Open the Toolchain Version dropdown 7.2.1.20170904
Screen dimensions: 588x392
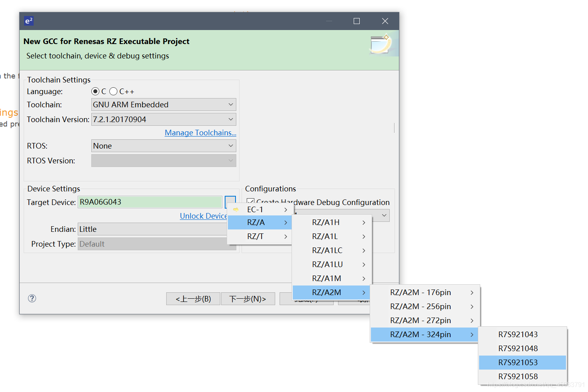click(x=163, y=119)
